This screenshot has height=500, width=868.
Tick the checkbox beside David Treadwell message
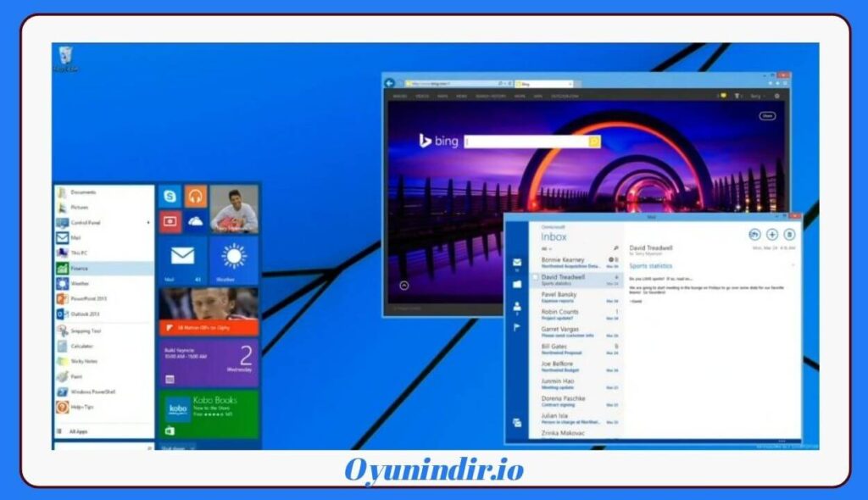click(536, 277)
